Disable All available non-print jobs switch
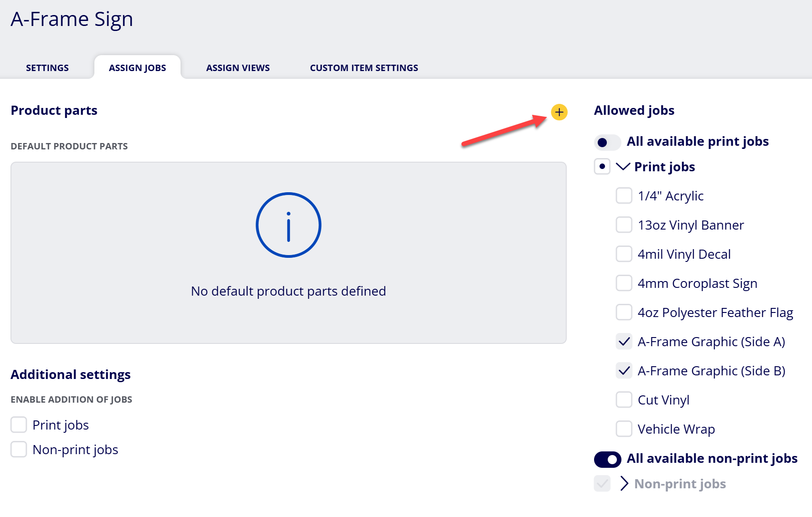This screenshot has width=812, height=517. pos(607,459)
